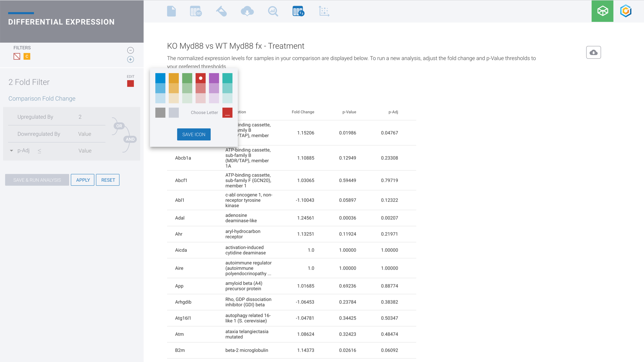Click the Downregulated By value field
Viewport: 644px width, 362px height.
point(85,134)
